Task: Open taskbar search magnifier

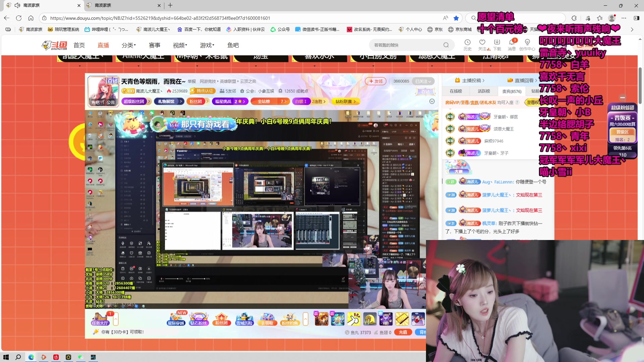Action: (18, 357)
